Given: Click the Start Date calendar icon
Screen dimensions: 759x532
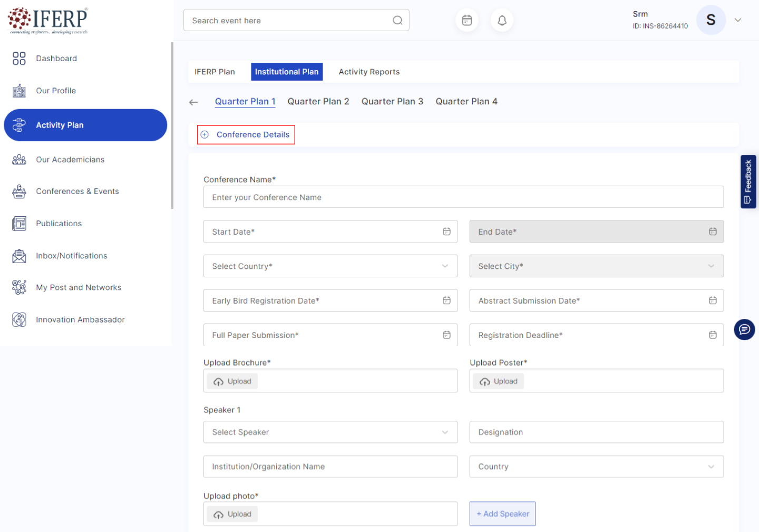Looking at the screenshot, I should (x=446, y=231).
